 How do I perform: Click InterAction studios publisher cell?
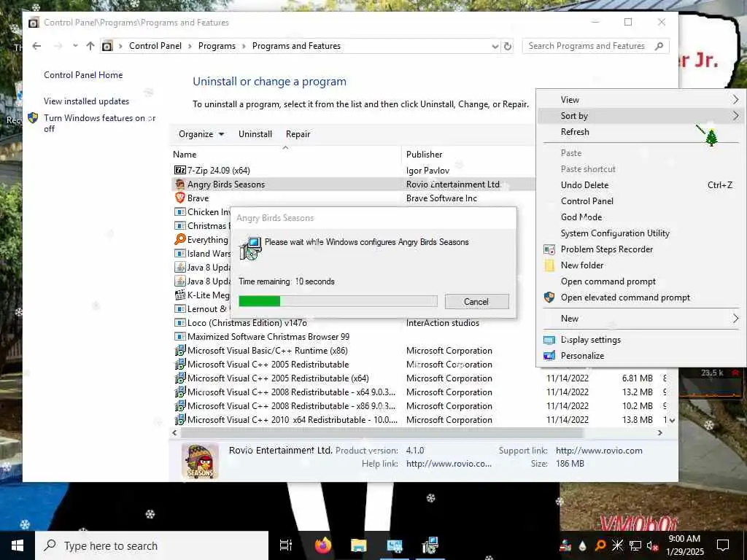443,323
